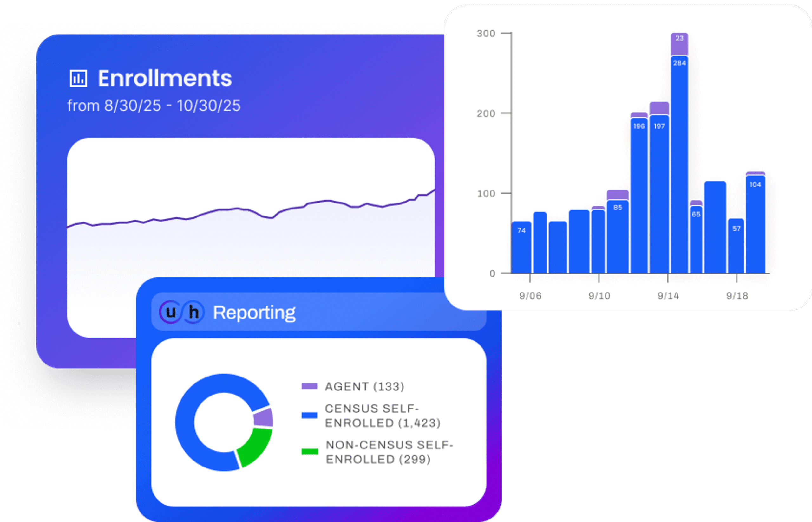Screen dimensions: 812x522
Task: Click the 'AGENT (133)' legend label
Action: tap(365, 386)
